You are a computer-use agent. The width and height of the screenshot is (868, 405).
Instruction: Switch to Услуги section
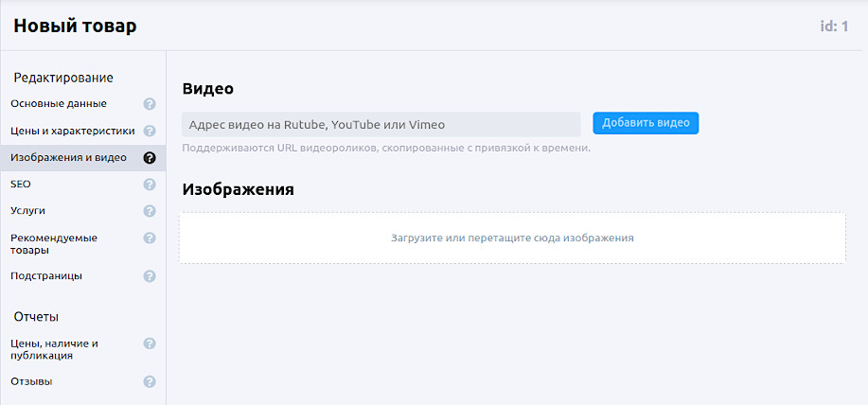pyautogui.click(x=28, y=211)
